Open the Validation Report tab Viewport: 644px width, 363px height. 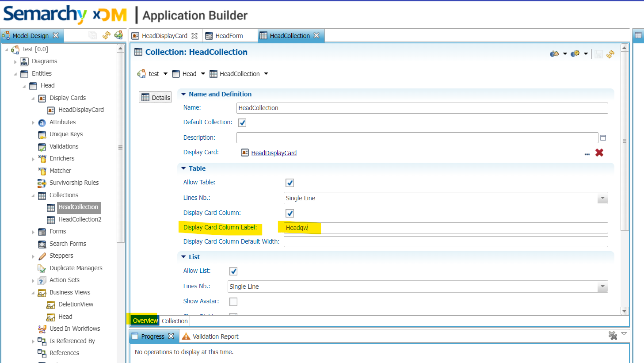216,336
